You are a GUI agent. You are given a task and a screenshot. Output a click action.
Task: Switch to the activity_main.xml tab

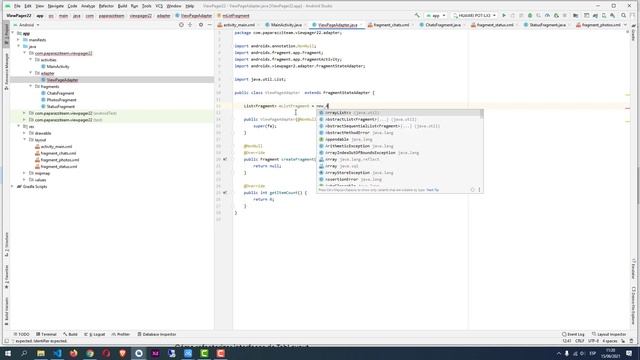pyautogui.click(x=239, y=25)
